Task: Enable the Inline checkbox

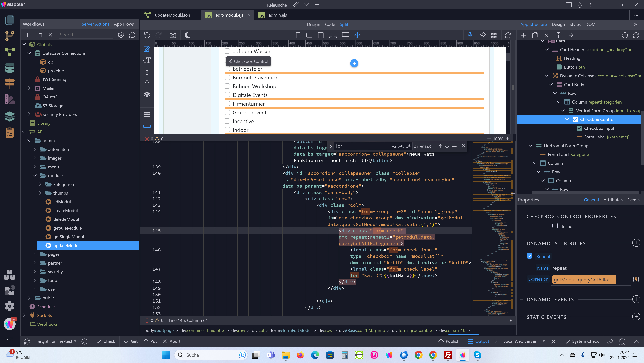Action: [x=555, y=226]
